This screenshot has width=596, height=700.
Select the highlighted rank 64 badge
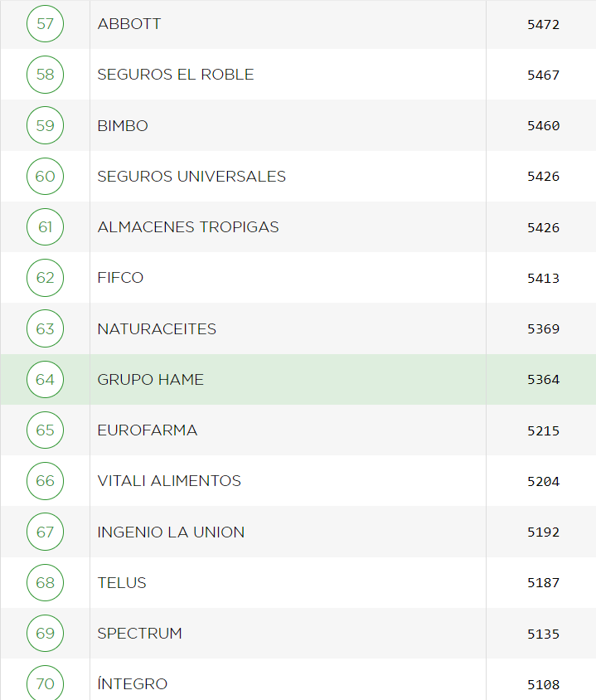pyautogui.click(x=45, y=379)
